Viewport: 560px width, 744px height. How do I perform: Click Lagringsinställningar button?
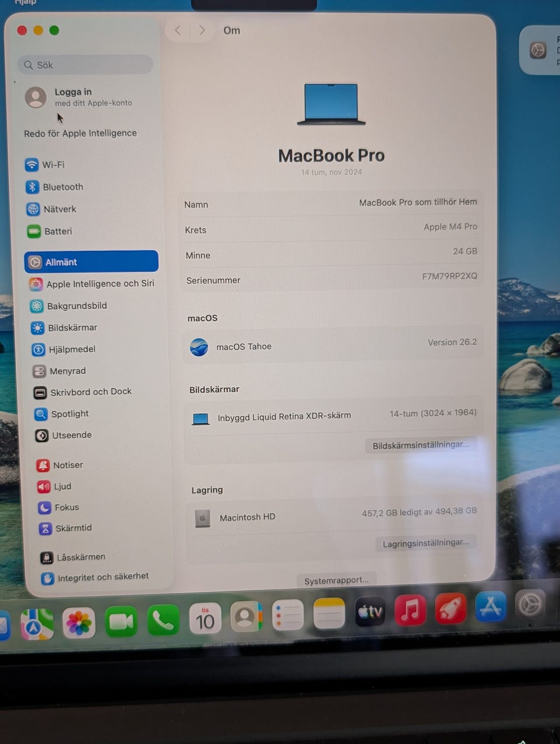(426, 543)
